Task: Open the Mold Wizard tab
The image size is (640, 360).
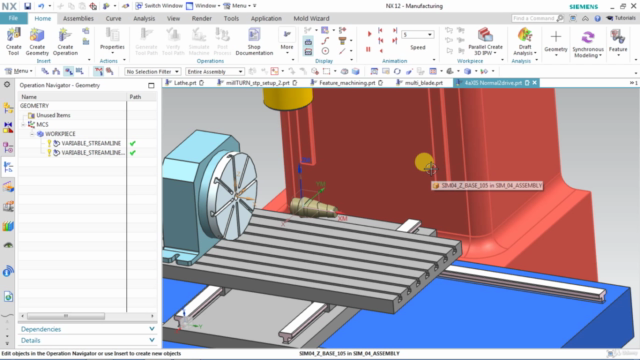Action: point(311,18)
